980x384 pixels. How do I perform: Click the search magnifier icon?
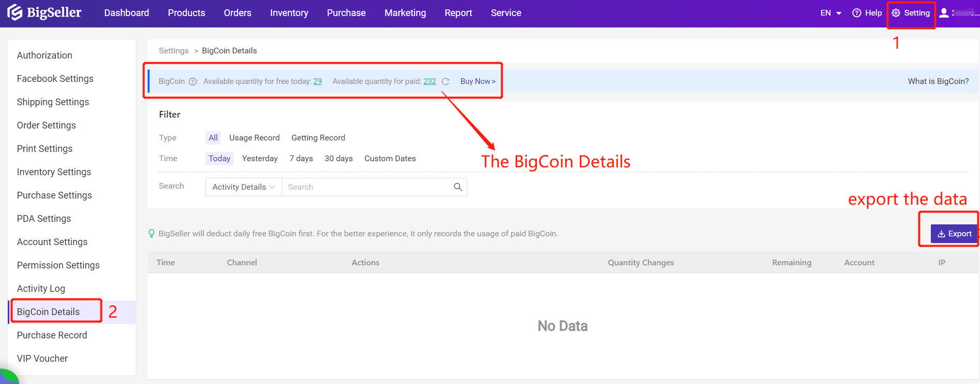point(458,187)
